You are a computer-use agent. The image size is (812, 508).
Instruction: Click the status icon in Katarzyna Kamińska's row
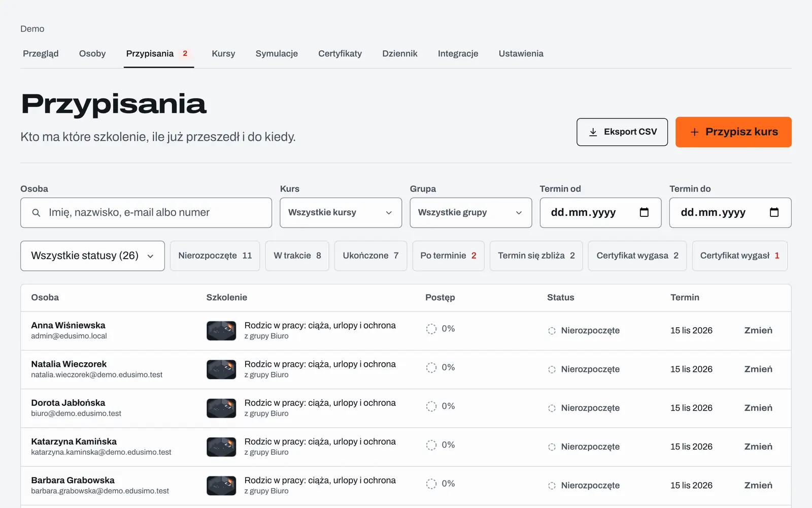tap(552, 447)
